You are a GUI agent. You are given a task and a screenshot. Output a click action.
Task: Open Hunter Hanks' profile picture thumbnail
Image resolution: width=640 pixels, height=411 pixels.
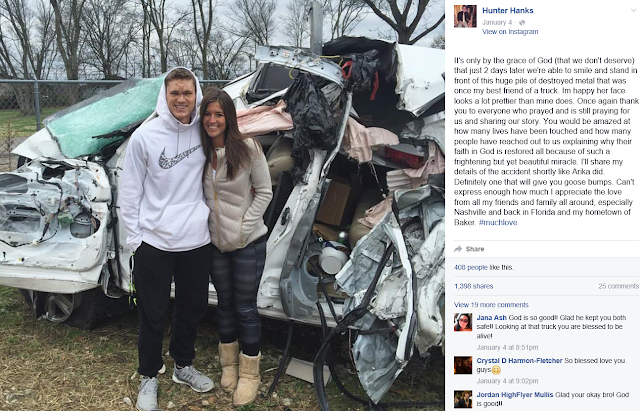coord(465,16)
